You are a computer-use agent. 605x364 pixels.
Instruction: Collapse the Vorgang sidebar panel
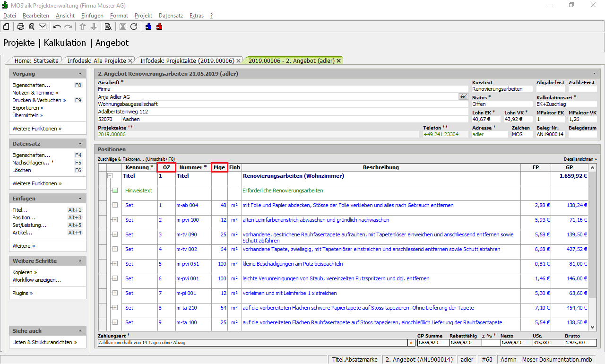coord(80,74)
